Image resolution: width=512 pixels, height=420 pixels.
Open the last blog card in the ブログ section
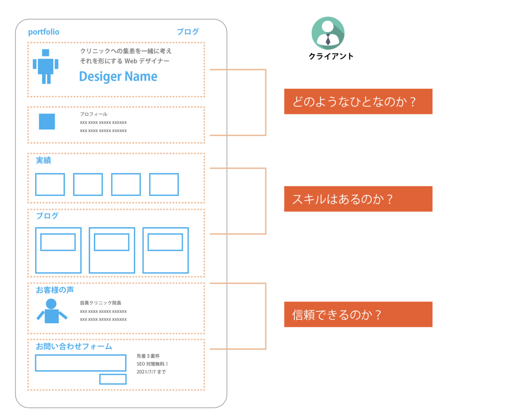(166, 250)
